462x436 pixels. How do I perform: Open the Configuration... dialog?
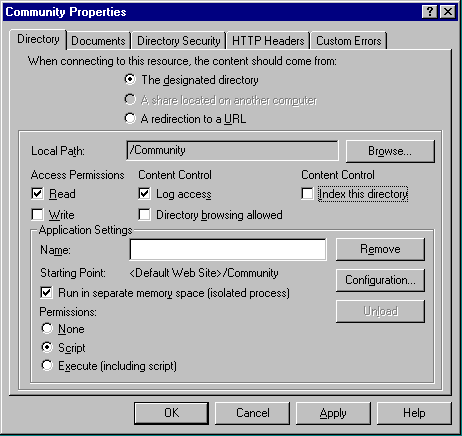380,280
